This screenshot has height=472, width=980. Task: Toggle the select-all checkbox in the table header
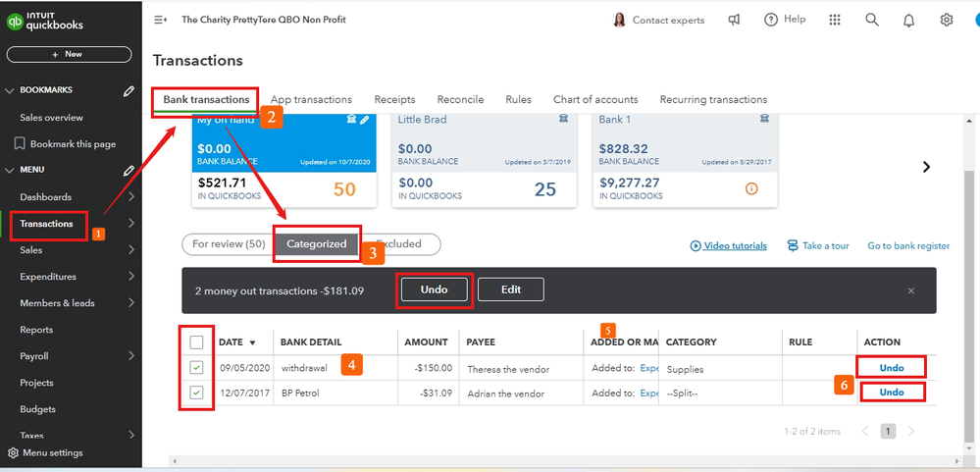(197, 341)
